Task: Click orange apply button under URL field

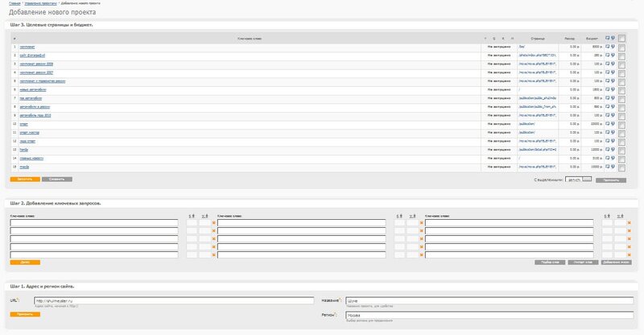Action: 25,314
